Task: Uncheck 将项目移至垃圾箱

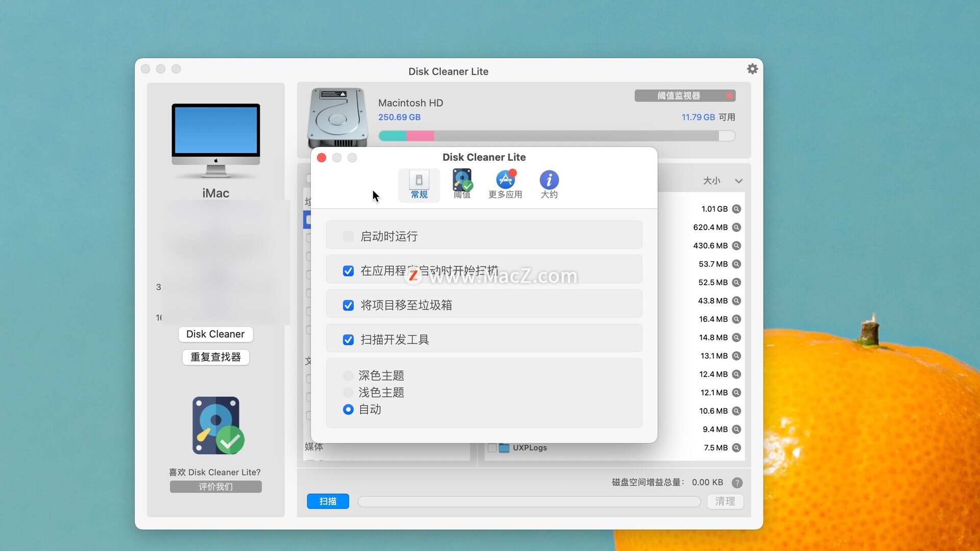Action: (x=348, y=305)
